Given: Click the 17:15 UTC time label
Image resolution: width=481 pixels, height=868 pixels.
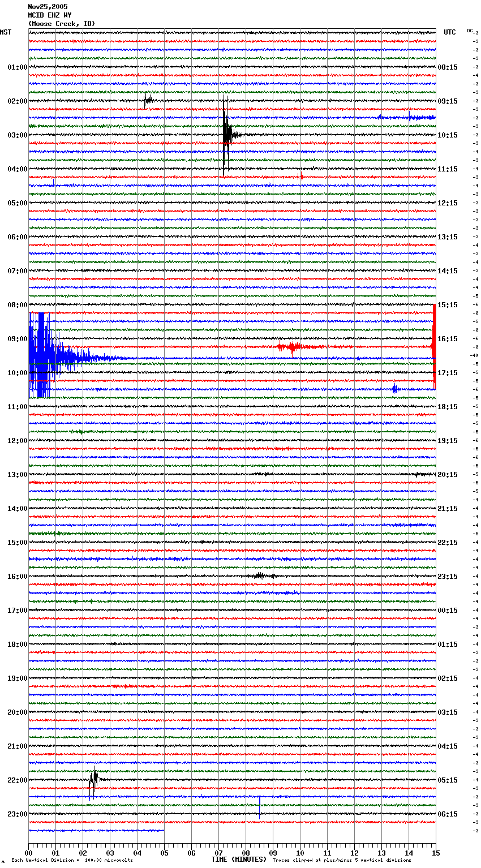Looking at the screenshot, I should click(x=448, y=373).
